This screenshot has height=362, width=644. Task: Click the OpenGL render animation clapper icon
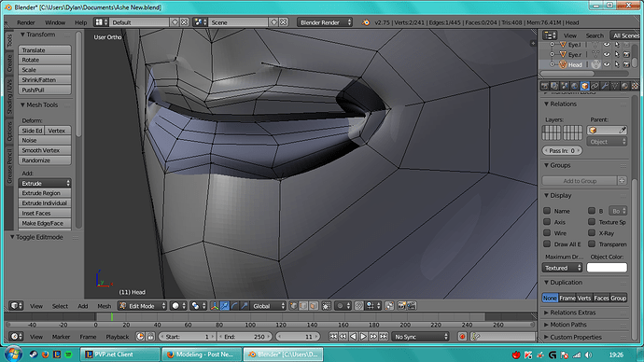click(x=411, y=306)
